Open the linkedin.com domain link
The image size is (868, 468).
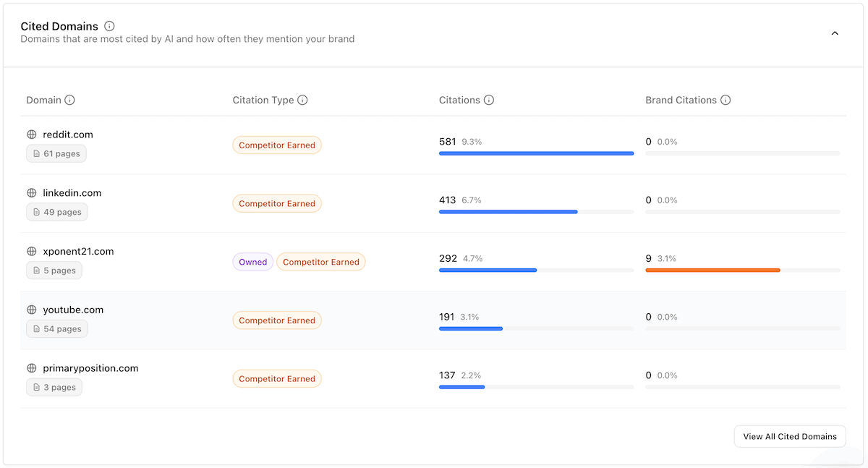tap(72, 193)
